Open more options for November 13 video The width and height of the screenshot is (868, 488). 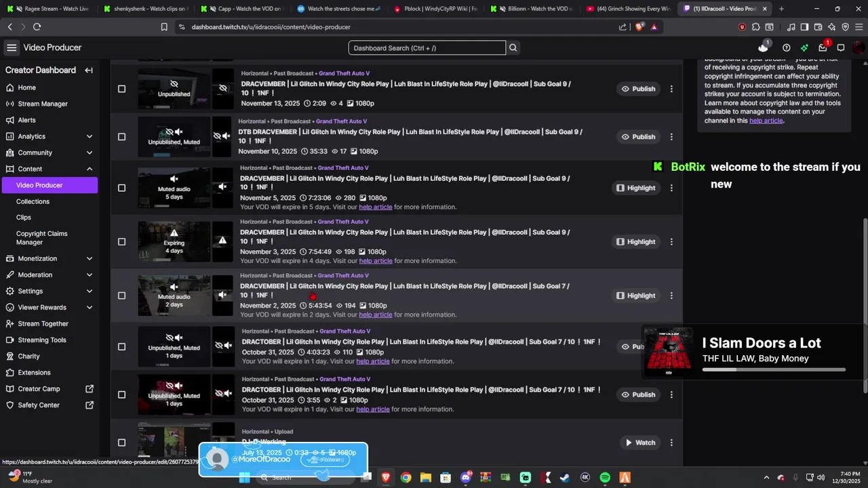pos(671,89)
